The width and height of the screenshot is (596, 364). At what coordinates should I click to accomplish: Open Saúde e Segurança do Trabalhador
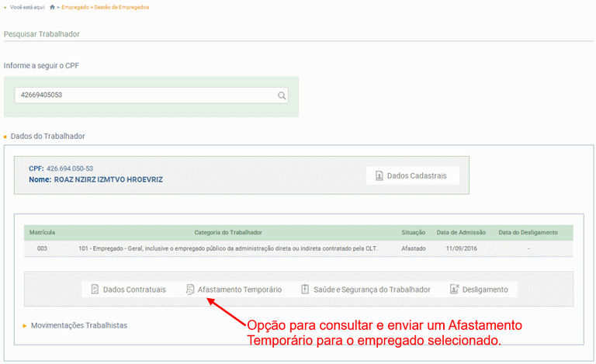[x=365, y=289]
